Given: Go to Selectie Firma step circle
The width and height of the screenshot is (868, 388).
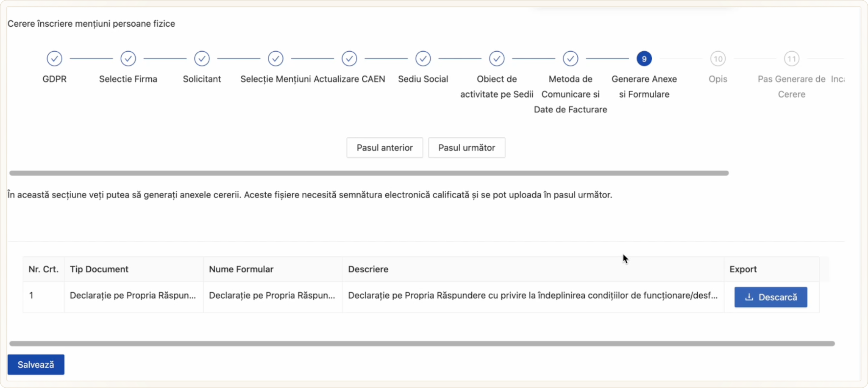Looking at the screenshot, I should pos(128,58).
